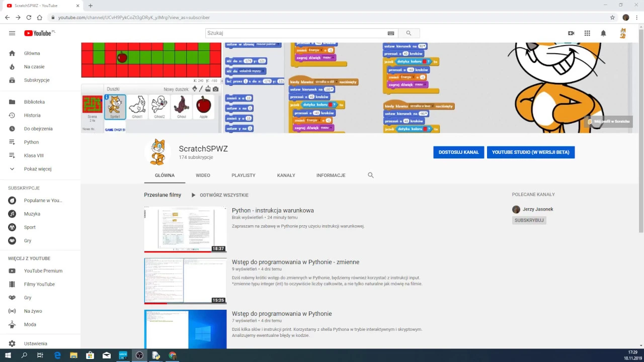Search within channel using magnifier icon

pyautogui.click(x=371, y=175)
